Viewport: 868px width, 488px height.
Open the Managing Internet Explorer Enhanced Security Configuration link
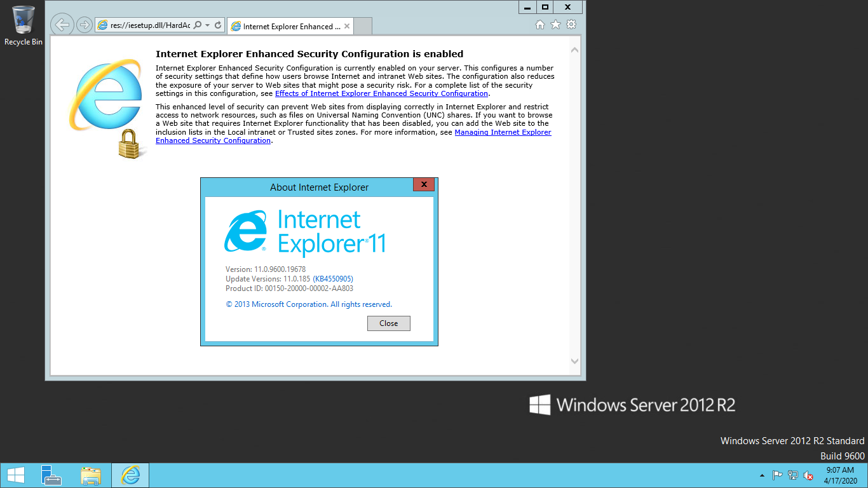click(353, 137)
